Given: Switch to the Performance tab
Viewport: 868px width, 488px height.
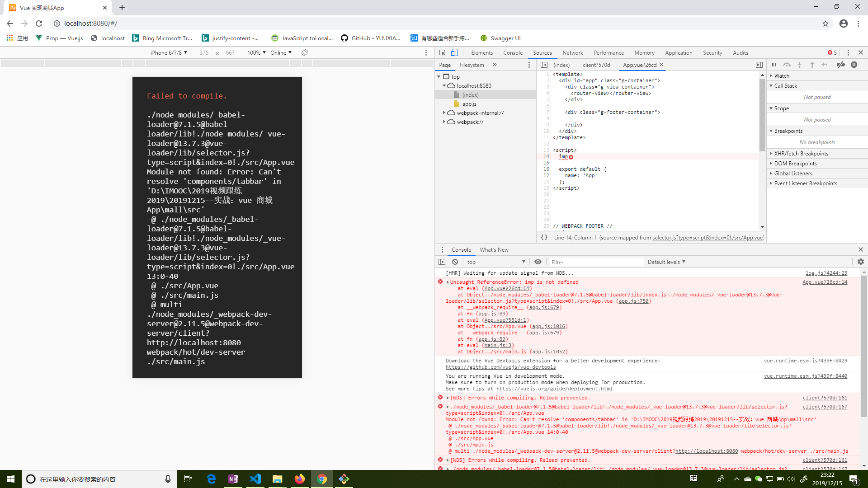Looking at the screenshot, I should tap(609, 52).
